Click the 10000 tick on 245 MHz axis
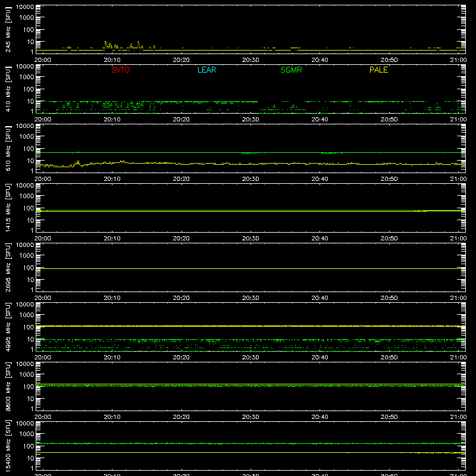Image resolution: width=476 pixels, height=476 pixels. click(x=25, y=7)
